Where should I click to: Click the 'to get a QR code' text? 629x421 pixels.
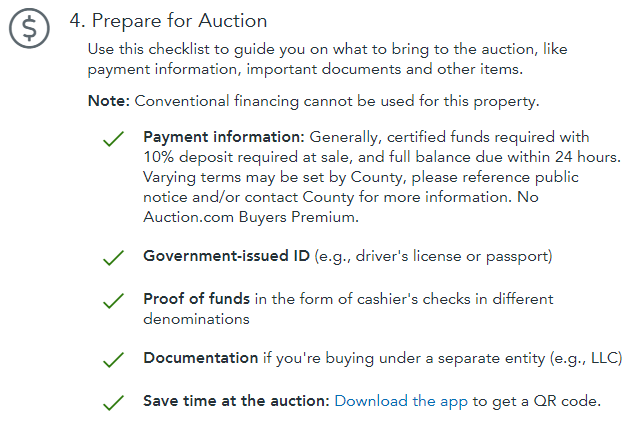(x=536, y=401)
